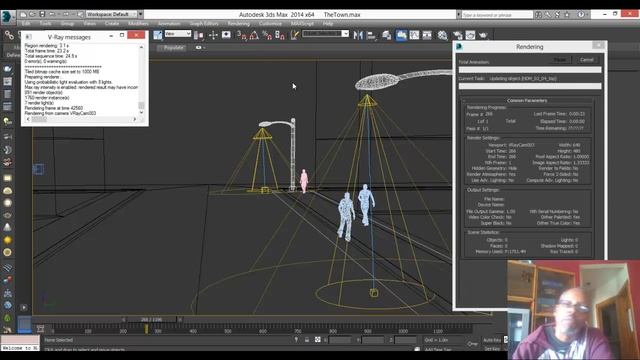Click the New Scene icon in quick access toolbar
Screen dimensions: 640x360
click(x=23, y=14)
